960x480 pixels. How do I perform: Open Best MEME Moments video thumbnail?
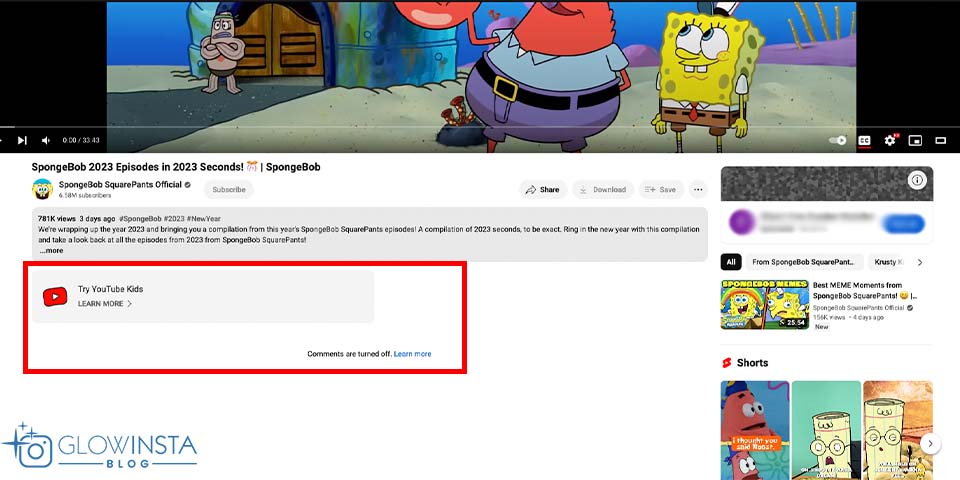(x=765, y=305)
